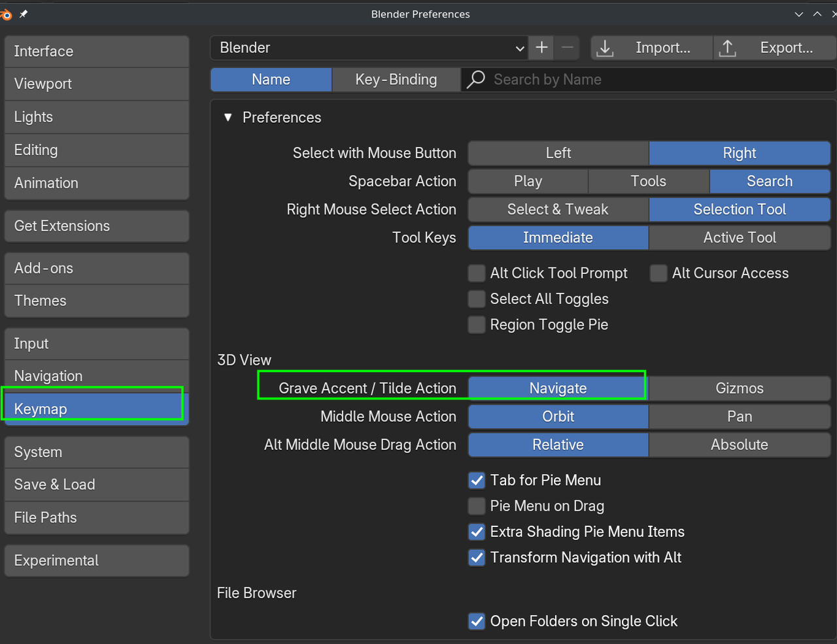Click the "File Browser" section heading
837x644 pixels.
[x=257, y=593]
